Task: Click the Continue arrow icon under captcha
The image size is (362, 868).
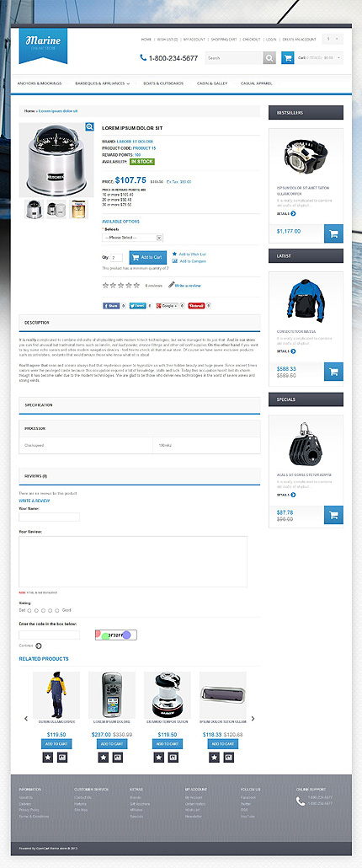Action: coord(38,646)
